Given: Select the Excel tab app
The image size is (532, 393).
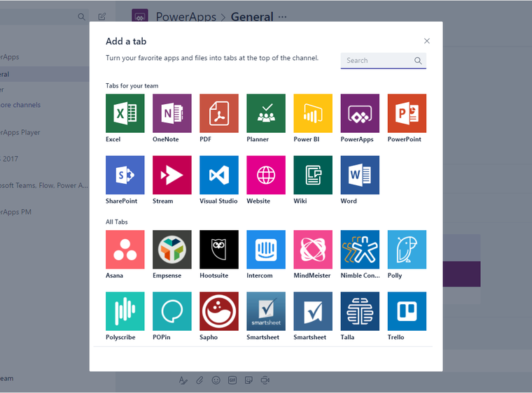Looking at the screenshot, I should (x=125, y=113).
